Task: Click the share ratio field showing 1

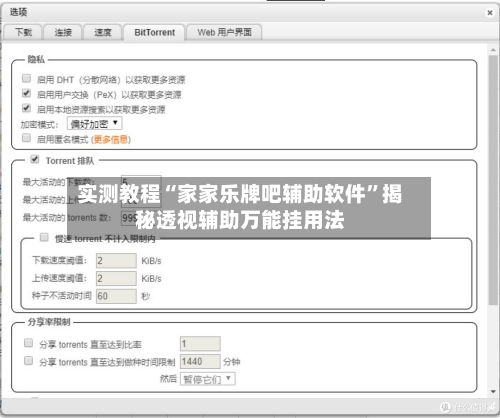Action: tap(200, 344)
